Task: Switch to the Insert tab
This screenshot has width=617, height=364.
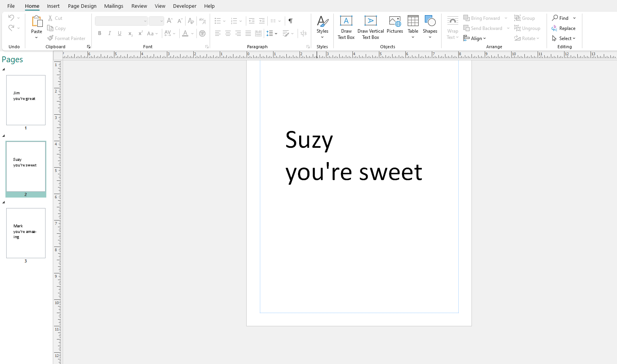Action: (x=53, y=6)
